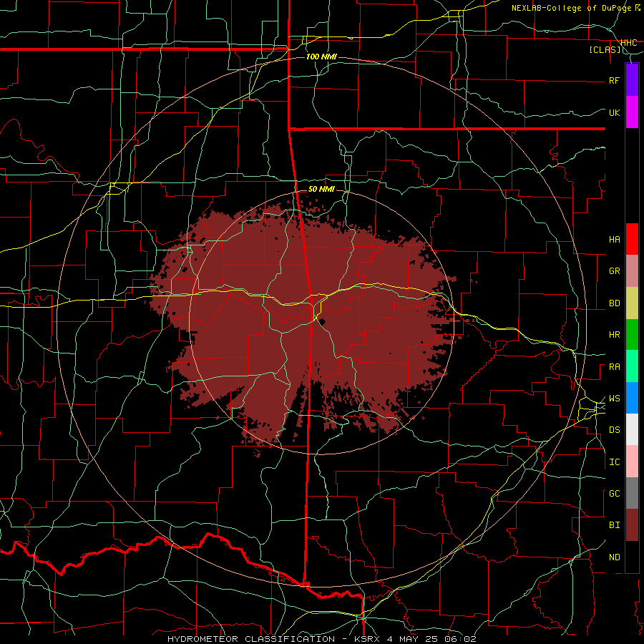The height and width of the screenshot is (644, 644).
Task: Click the GC legend label
Action: click(x=615, y=493)
